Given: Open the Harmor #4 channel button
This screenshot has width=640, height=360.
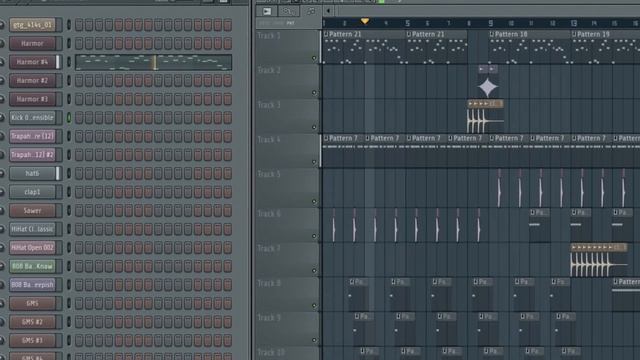Looking at the screenshot, I should [x=32, y=62].
